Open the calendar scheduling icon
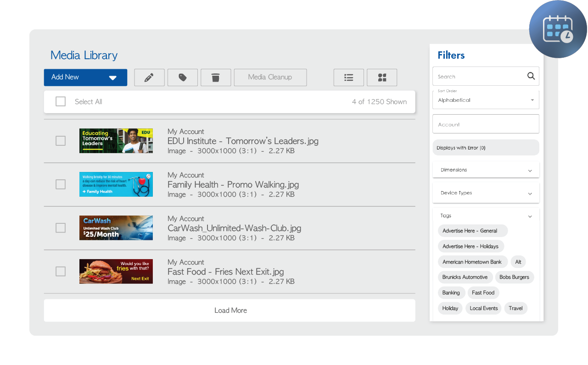 point(558,29)
